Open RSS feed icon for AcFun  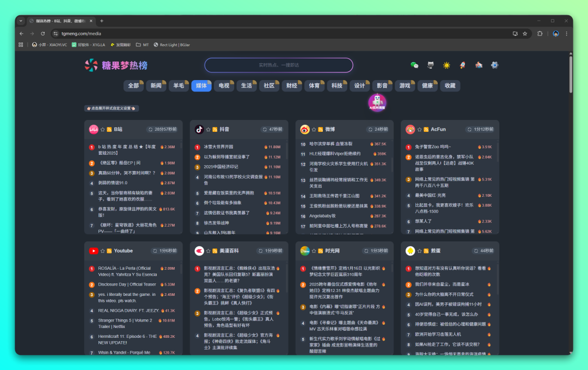tap(426, 130)
